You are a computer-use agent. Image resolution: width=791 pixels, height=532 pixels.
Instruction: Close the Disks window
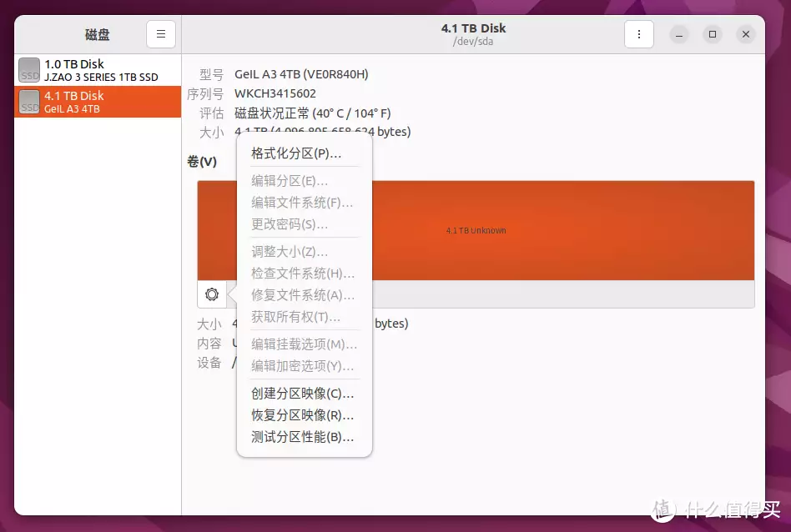(x=746, y=34)
